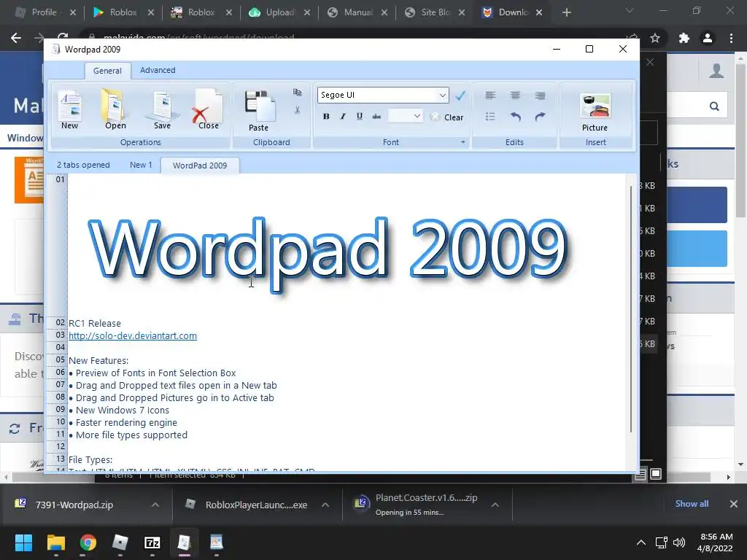This screenshot has width=747, height=560.
Task: Expand 7391-Wordpad.zip download options
Action: 155,505
